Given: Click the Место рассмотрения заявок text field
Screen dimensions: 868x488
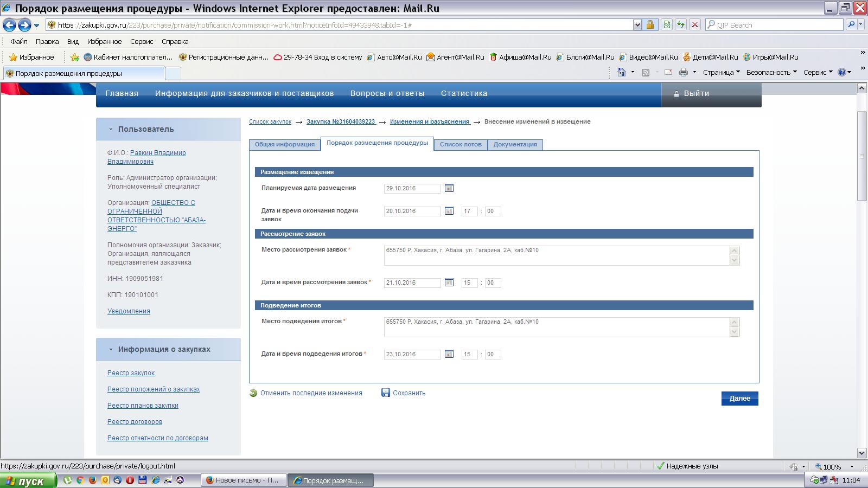Looking at the screenshot, I should (x=556, y=255).
